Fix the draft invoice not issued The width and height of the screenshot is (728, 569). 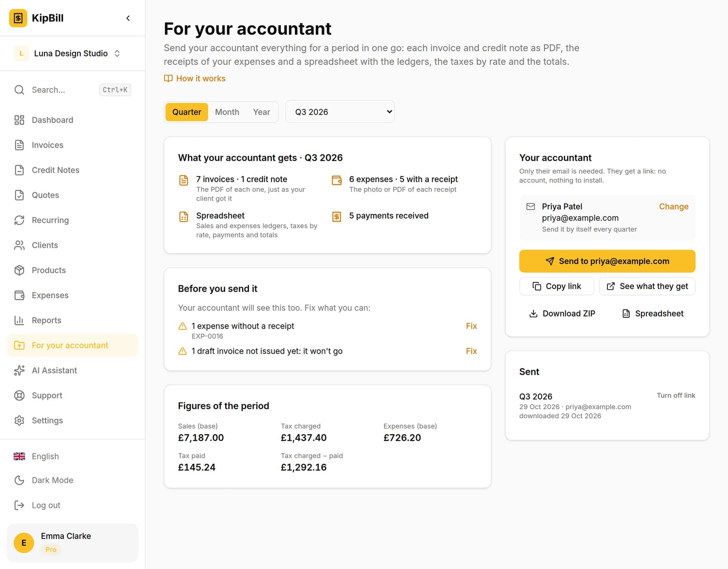(x=471, y=351)
